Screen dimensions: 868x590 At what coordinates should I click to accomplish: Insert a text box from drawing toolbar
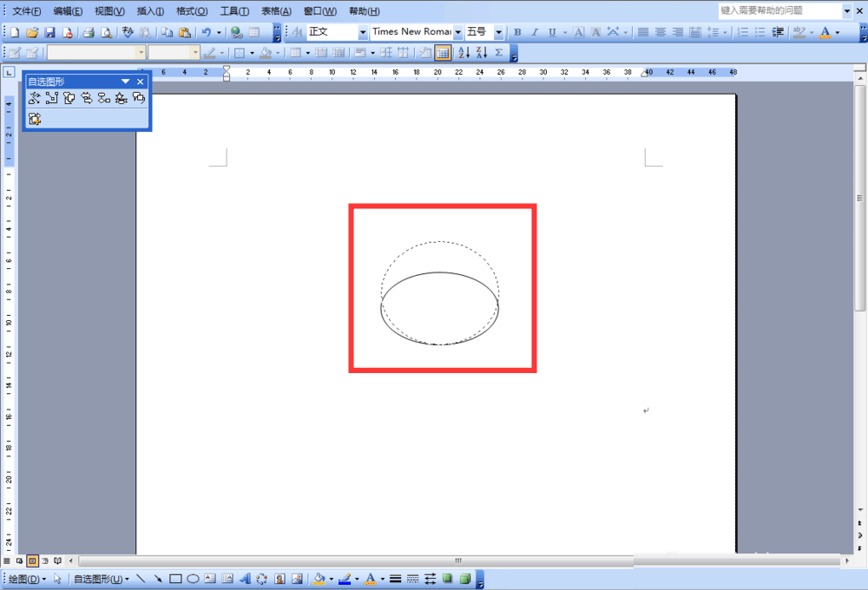(x=210, y=579)
